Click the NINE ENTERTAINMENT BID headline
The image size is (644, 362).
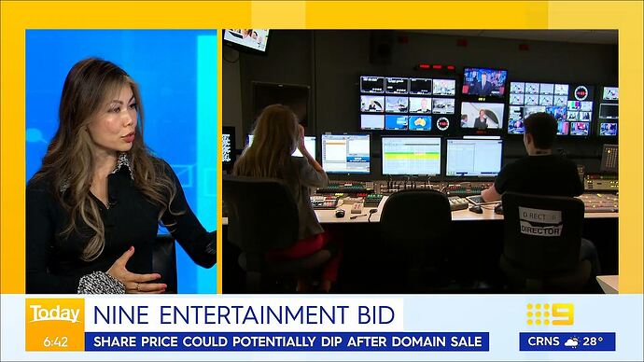244,315
